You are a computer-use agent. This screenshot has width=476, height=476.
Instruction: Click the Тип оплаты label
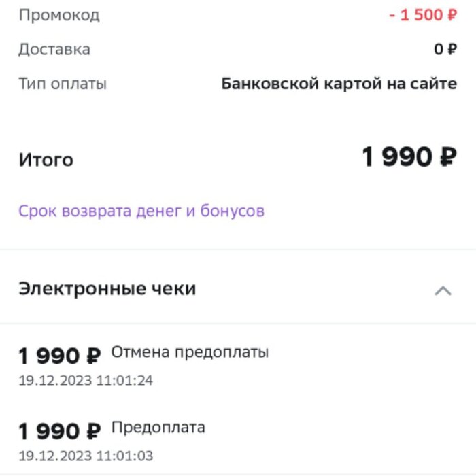63,84
